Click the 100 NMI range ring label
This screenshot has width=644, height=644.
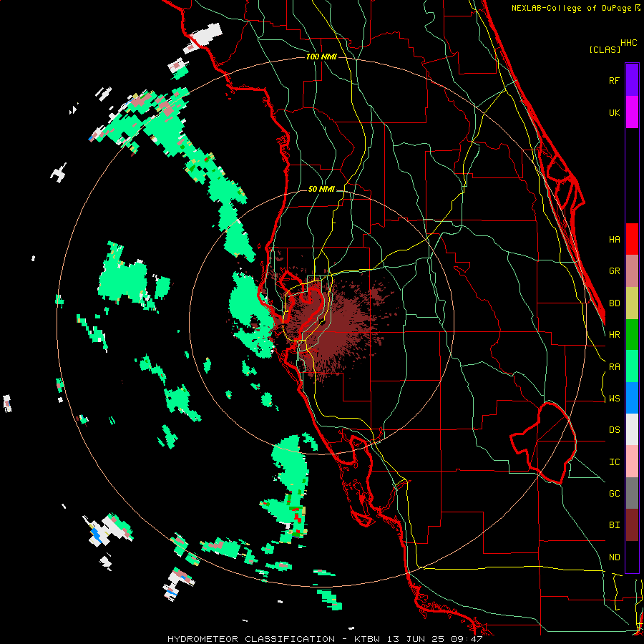321,57
